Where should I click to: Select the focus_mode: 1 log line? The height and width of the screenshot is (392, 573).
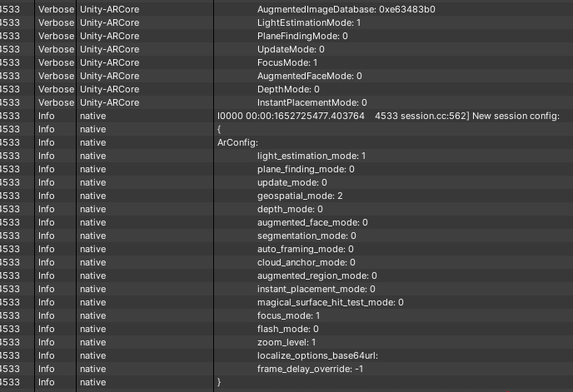click(288, 316)
